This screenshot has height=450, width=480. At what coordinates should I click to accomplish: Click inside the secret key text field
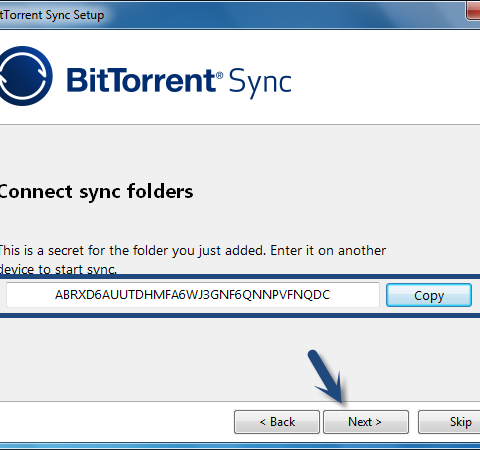coord(193,295)
